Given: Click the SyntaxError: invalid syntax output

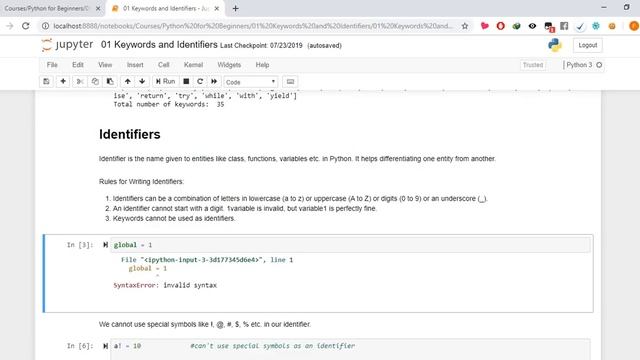Looking at the screenshot, I should (x=165, y=285).
